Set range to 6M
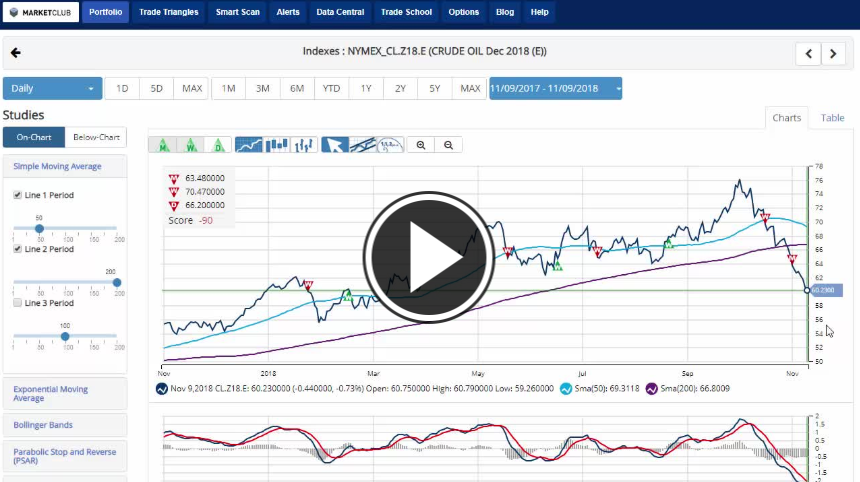The height and width of the screenshot is (482, 860). [297, 88]
